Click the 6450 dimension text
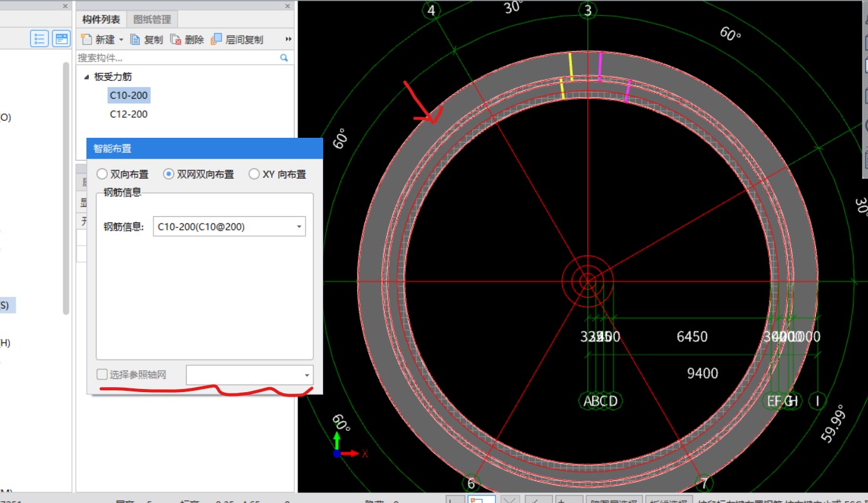Screen dimensions: 868x503 coord(692,336)
